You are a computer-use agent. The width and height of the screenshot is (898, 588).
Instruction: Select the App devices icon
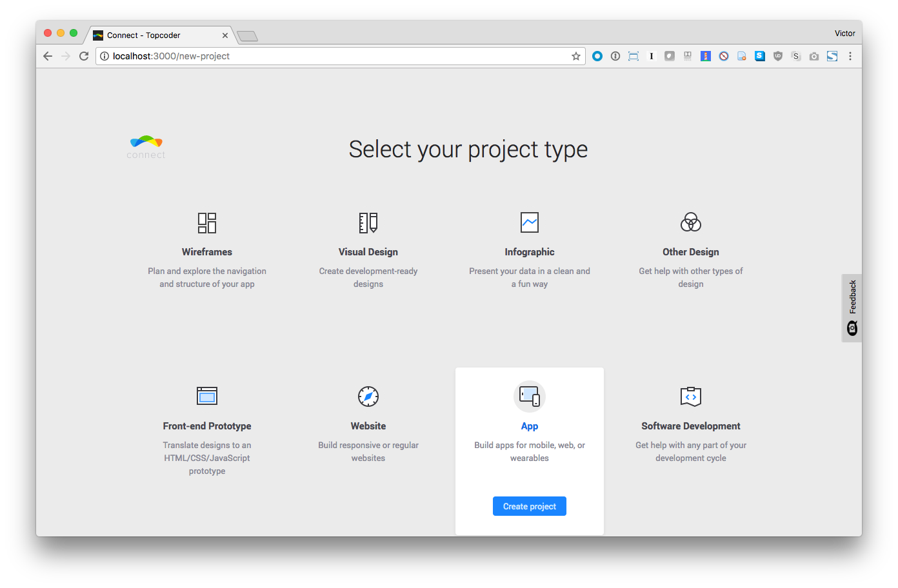(x=530, y=396)
